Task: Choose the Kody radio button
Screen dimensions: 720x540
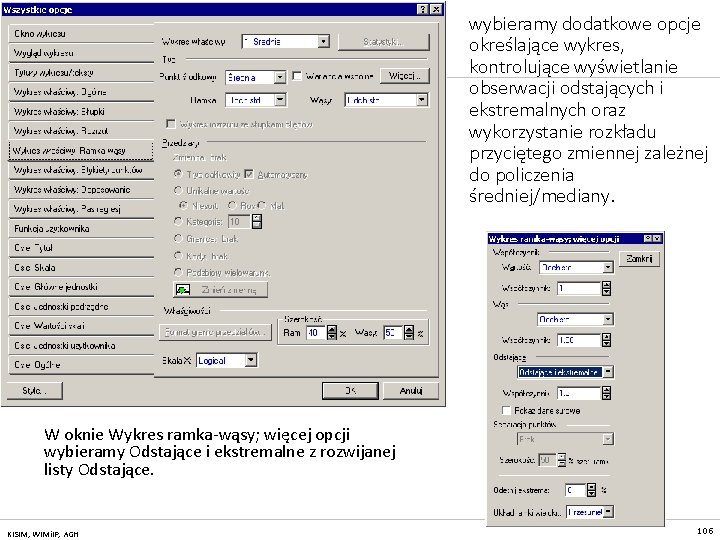Action: (178, 255)
